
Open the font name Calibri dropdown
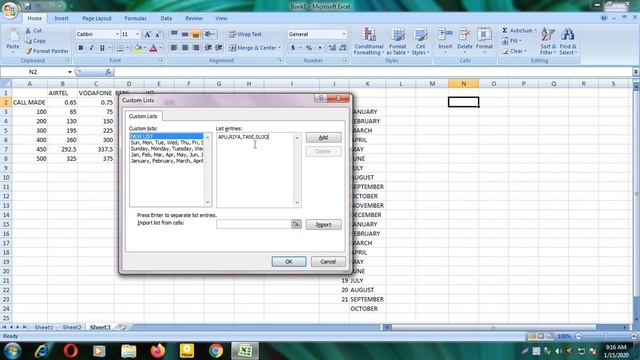pyautogui.click(x=117, y=34)
